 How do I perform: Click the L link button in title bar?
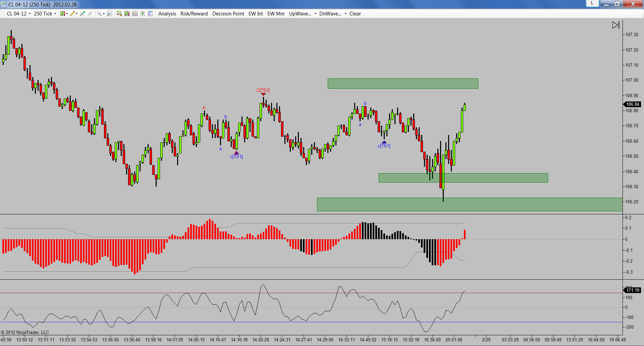(592, 3)
